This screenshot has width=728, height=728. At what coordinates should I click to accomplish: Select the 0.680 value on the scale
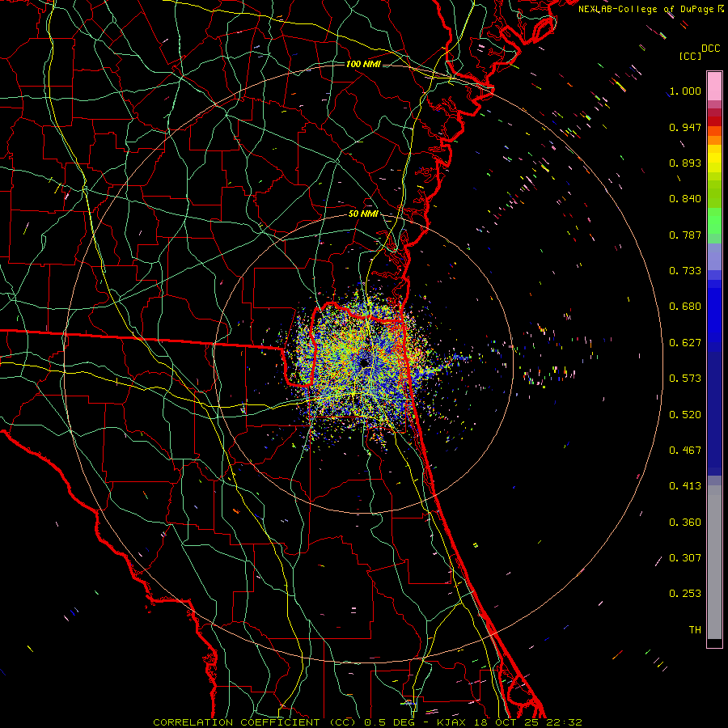coord(685,307)
